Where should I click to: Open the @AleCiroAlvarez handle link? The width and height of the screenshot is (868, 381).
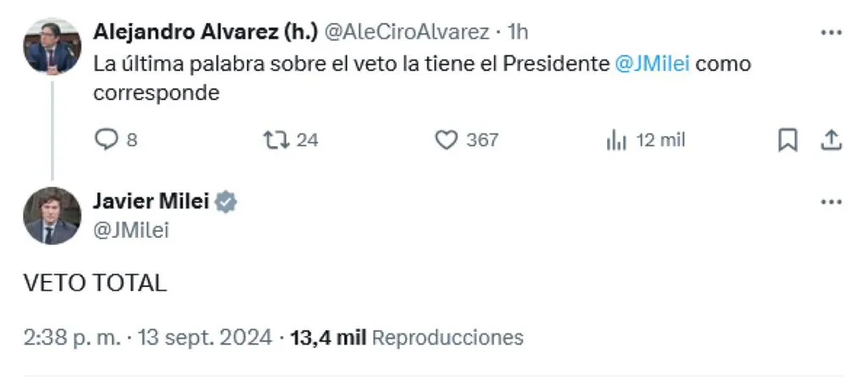coord(406,32)
